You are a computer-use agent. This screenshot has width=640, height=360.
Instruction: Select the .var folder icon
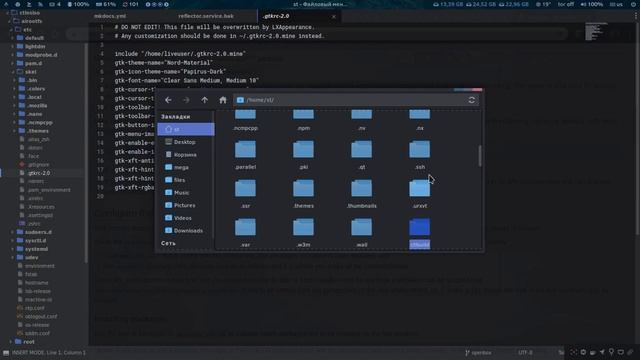[245, 227]
